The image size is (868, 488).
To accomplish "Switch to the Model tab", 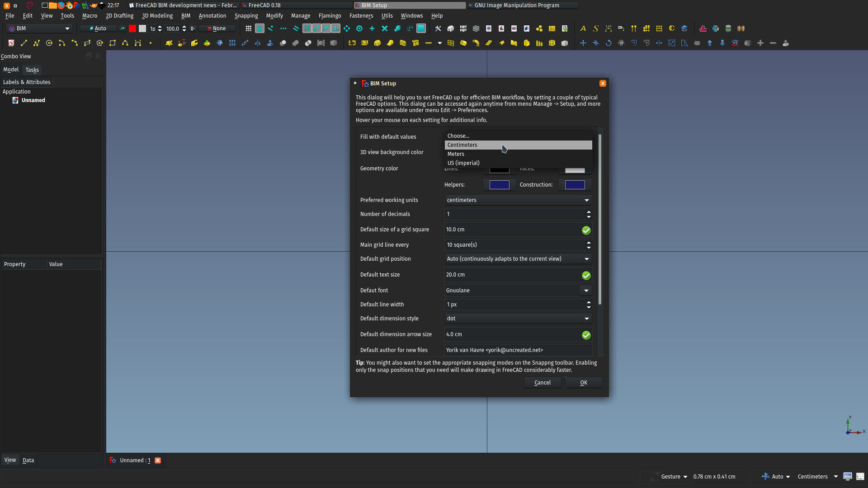I will [x=11, y=70].
